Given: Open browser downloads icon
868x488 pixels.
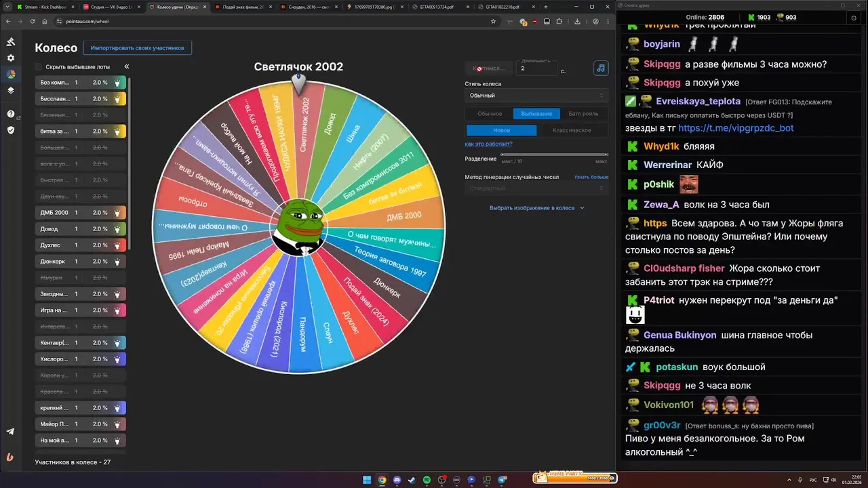Looking at the screenshot, I should [x=577, y=21].
